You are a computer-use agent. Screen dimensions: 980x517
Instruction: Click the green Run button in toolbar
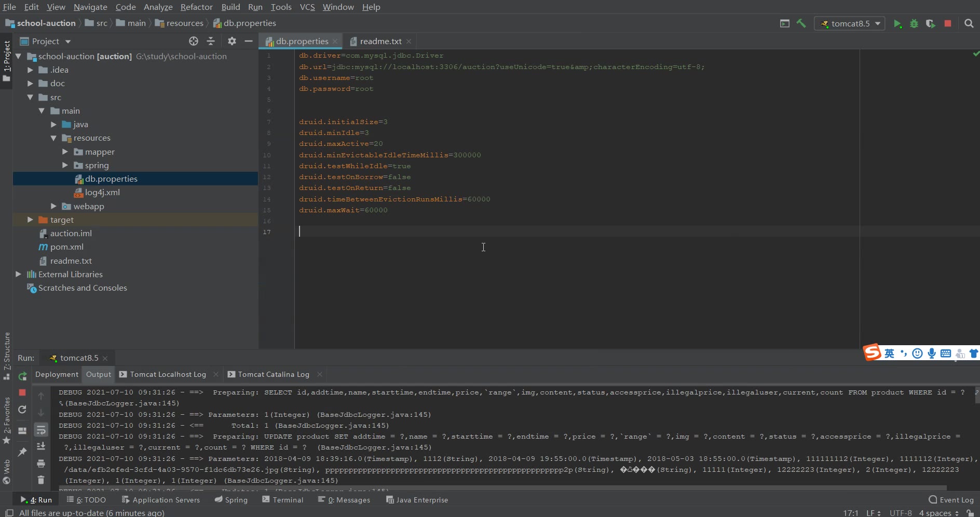pyautogui.click(x=897, y=24)
